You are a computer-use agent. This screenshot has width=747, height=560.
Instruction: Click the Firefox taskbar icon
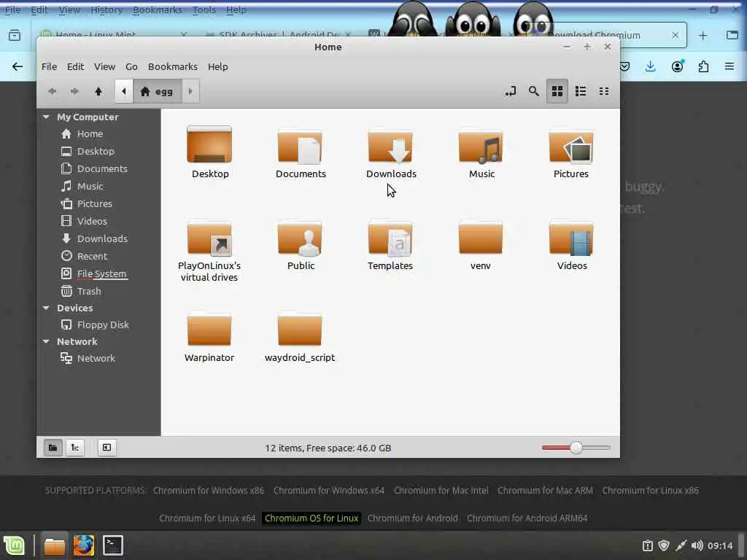(x=83, y=545)
